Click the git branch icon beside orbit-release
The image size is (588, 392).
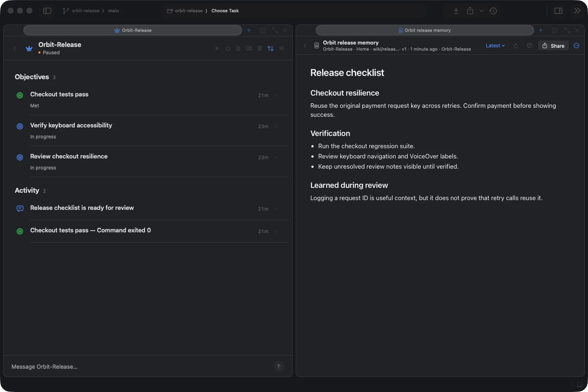[66, 11]
